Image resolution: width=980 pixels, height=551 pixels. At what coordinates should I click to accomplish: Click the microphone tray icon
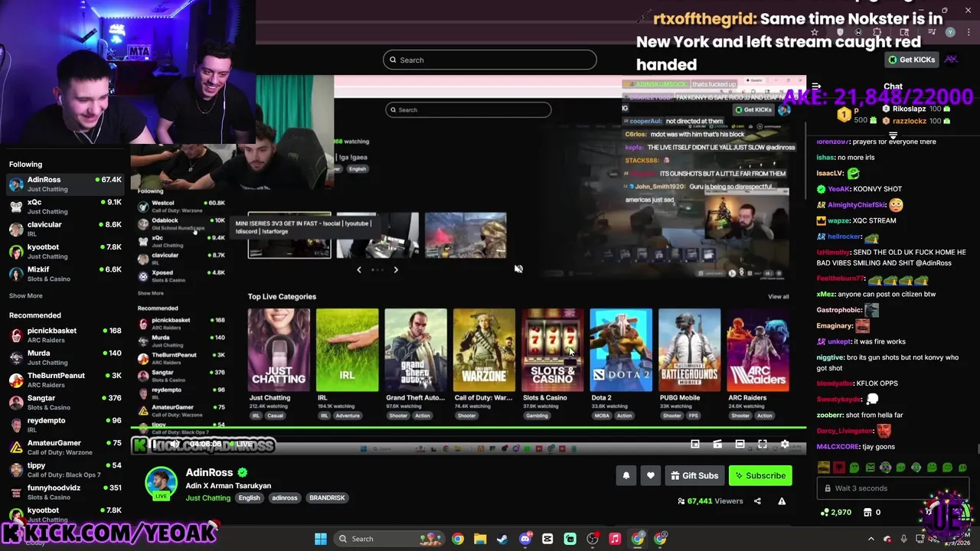pos(904,539)
